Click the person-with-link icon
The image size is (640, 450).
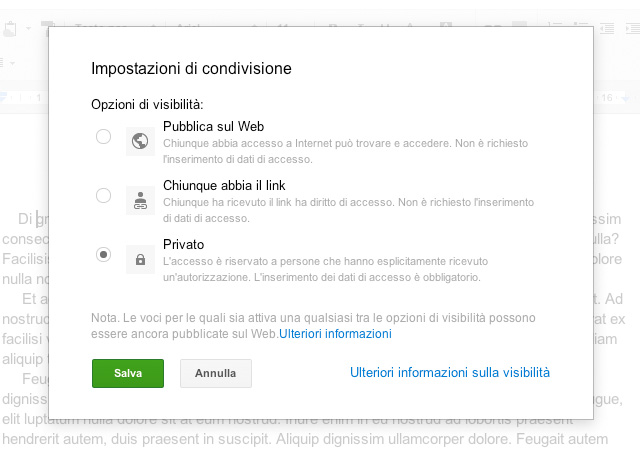pos(139,200)
